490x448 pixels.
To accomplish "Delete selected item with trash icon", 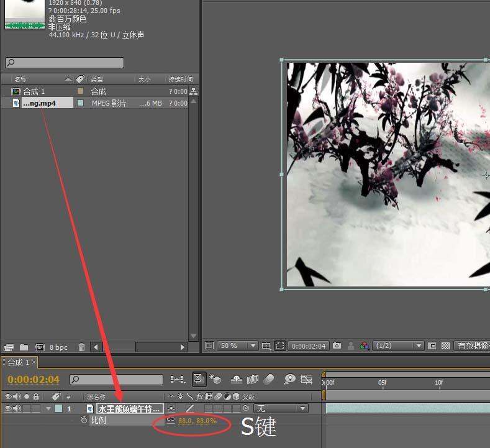I will click(x=82, y=347).
